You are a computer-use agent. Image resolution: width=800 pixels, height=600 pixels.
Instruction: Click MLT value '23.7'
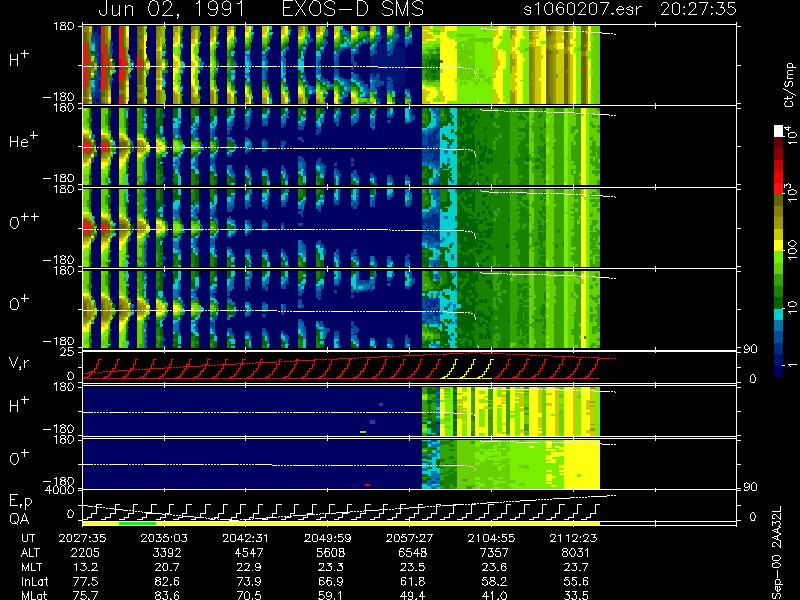coord(576,567)
